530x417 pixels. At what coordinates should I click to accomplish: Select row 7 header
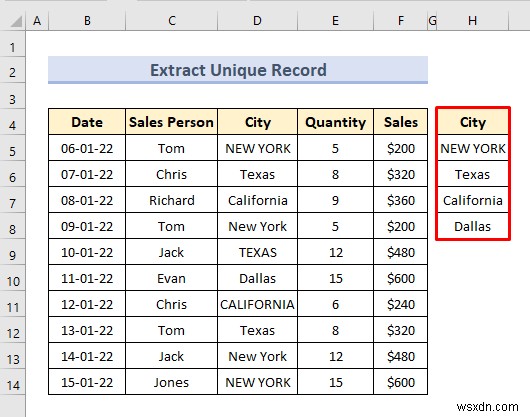pyautogui.click(x=13, y=200)
